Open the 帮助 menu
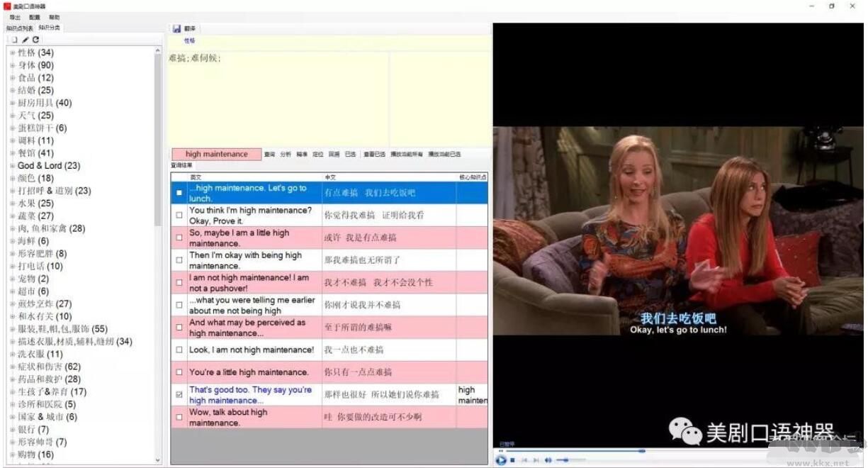Image resolution: width=868 pixels, height=468 pixels. click(55, 17)
